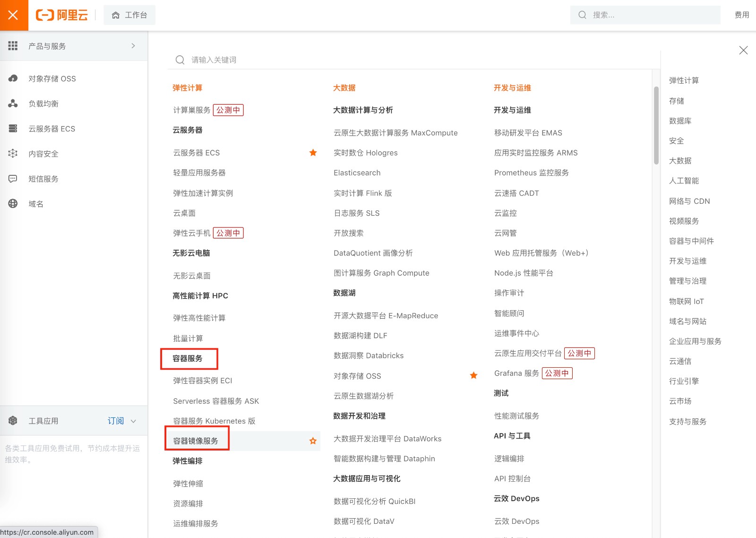756x538 pixels.
Task: Jump to 弹性计算 category in right nav
Action: [684, 81]
